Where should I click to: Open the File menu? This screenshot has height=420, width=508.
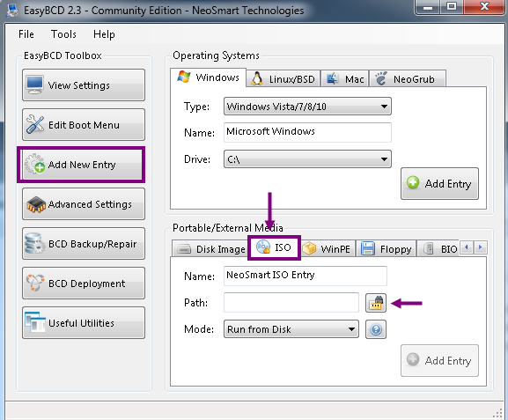point(26,34)
